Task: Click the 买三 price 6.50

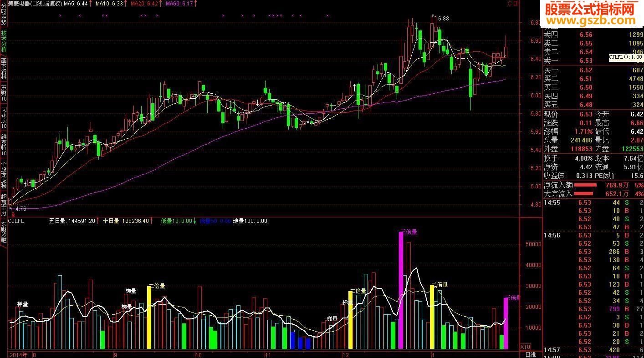Action: [586, 87]
